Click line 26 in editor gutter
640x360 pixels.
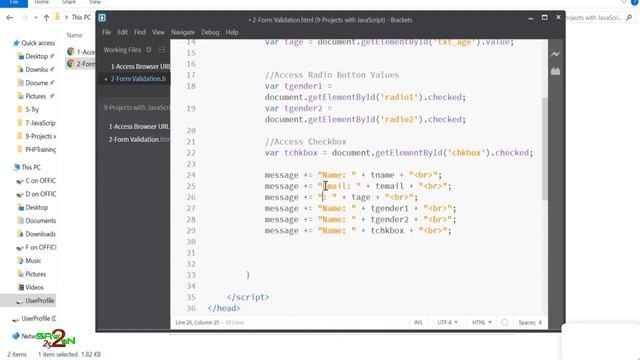coord(191,197)
